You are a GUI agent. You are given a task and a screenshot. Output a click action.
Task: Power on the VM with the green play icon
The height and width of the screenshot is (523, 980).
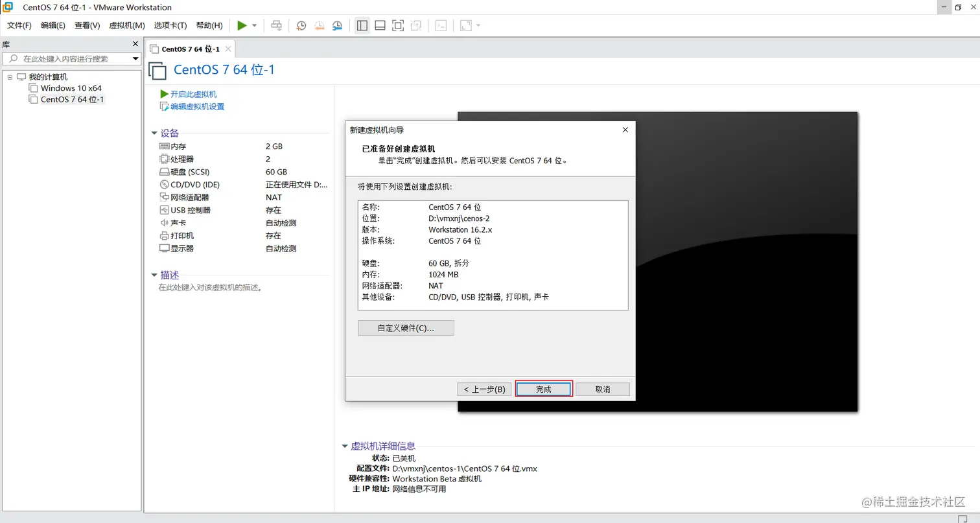click(242, 25)
